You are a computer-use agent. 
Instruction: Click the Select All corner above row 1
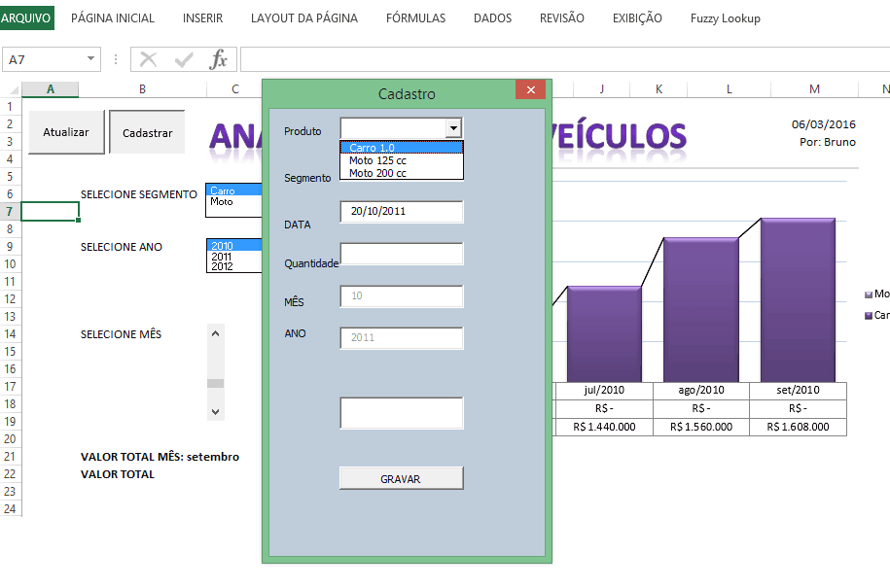click(x=12, y=88)
